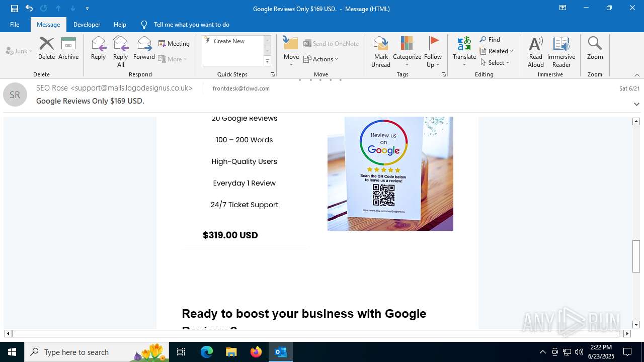644x362 pixels.
Task: Click Reply All
Action: (120, 52)
